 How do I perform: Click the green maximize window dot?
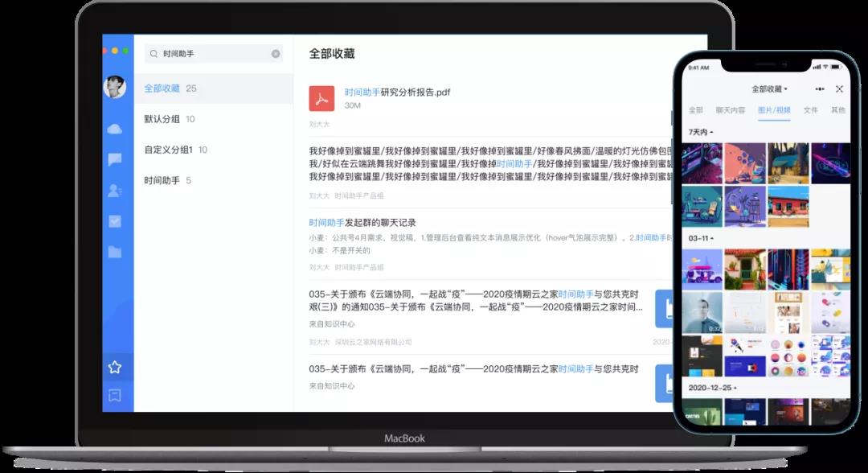point(125,51)
